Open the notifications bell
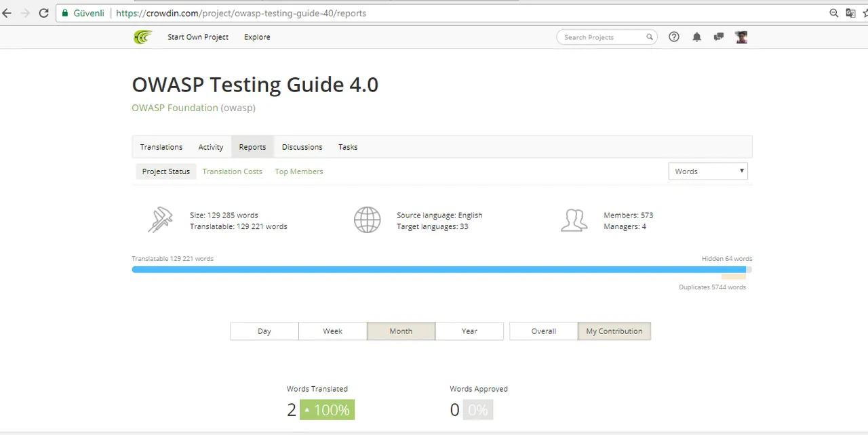 tap(696, 37)
